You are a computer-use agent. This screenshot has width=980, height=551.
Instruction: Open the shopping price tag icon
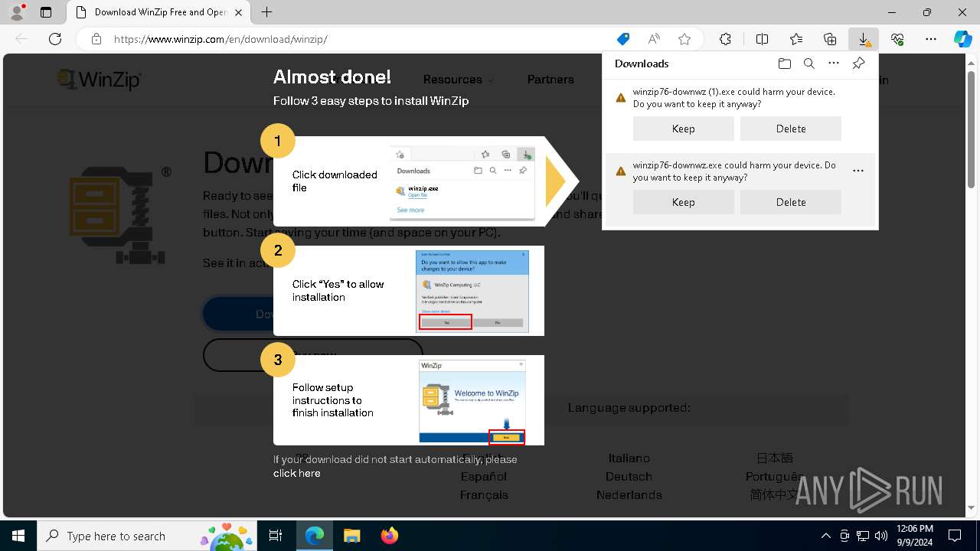[623, 39]
